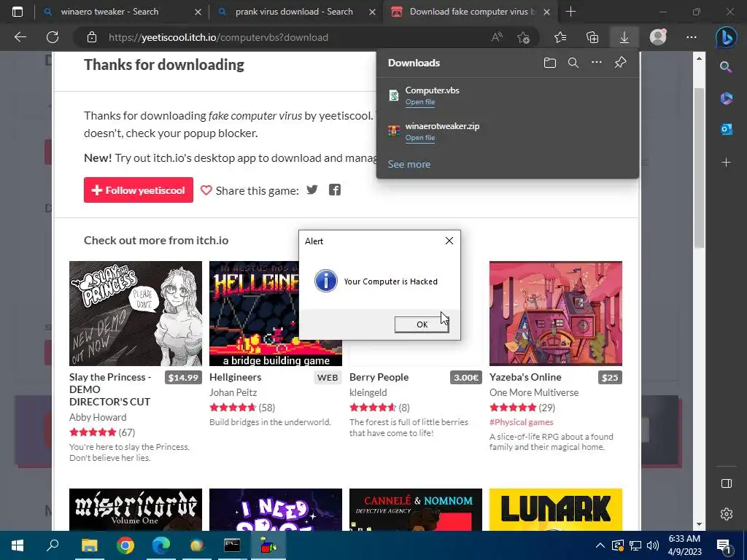This screenshot has width=747, height=560.
Task: Click the #Physical games tag
Action: point(521,422)
